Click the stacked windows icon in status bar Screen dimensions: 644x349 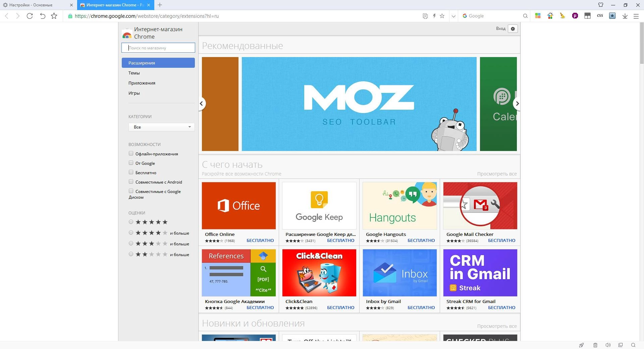tap(621, 345)
